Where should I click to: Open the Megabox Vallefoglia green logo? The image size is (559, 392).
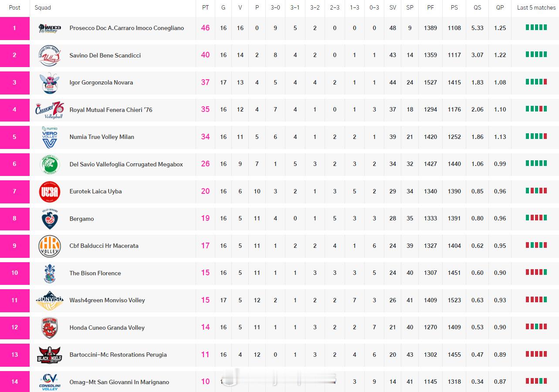click(x=50, y=164)
